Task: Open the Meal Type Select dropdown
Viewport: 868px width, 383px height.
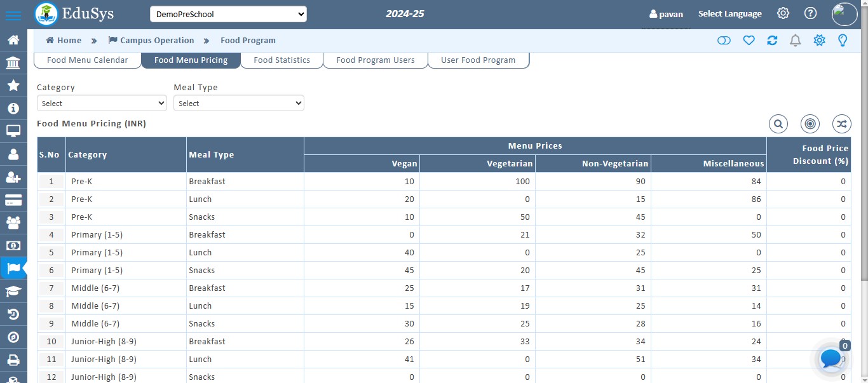Action: tap(239, 103)
